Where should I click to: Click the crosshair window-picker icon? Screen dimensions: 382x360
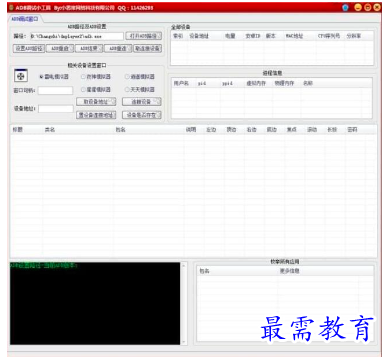21,76
